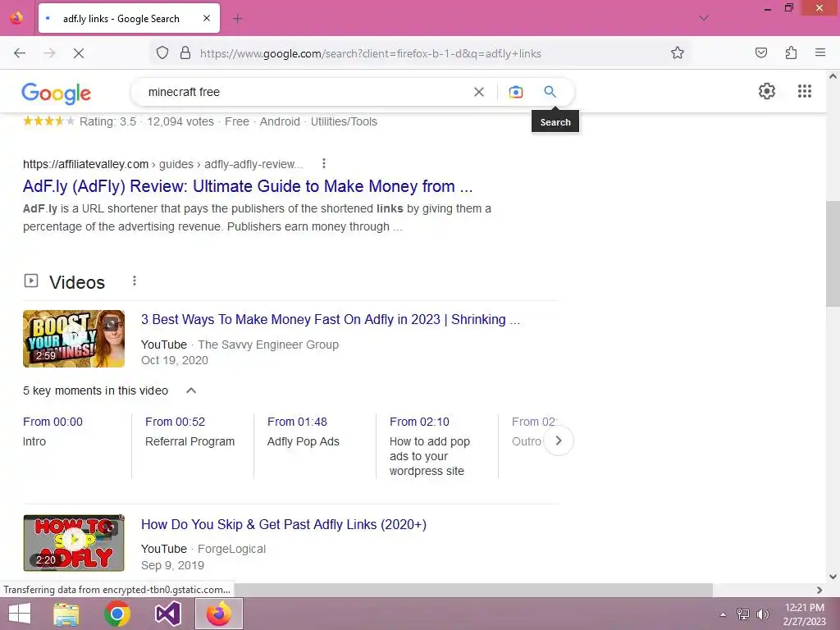Click the vertical page scrollbar thumb
This screenshot has height=630, width=840.
pyautogui.click(x=833, y=253)
